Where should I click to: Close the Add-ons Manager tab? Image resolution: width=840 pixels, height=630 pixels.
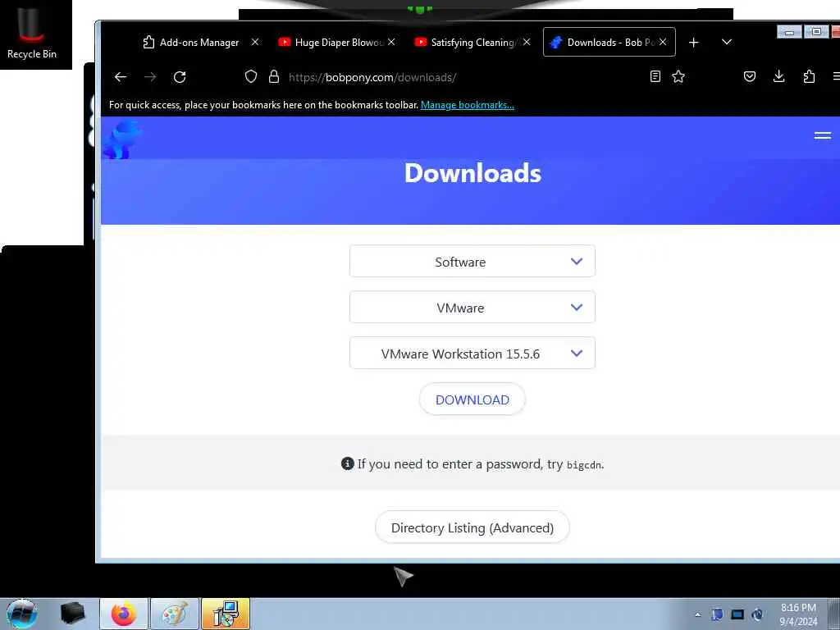(255, 42)
